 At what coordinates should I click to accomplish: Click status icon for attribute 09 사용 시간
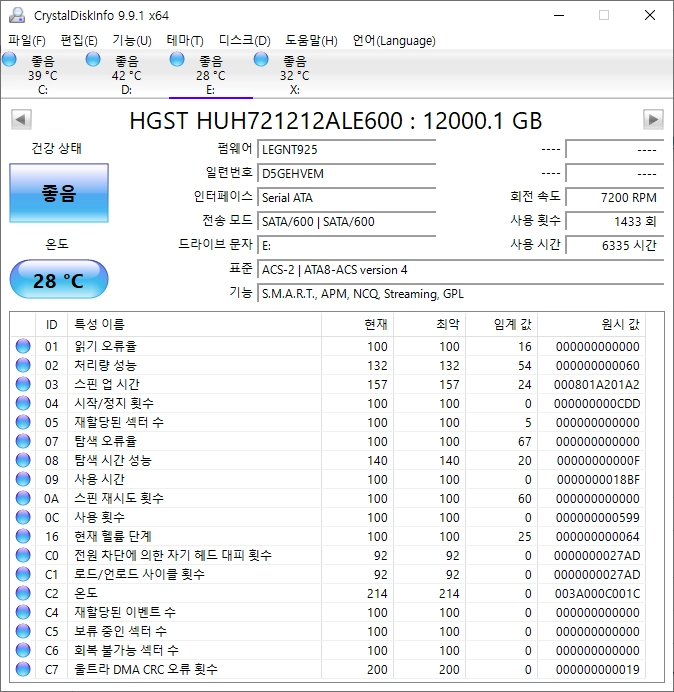[23, 479]
